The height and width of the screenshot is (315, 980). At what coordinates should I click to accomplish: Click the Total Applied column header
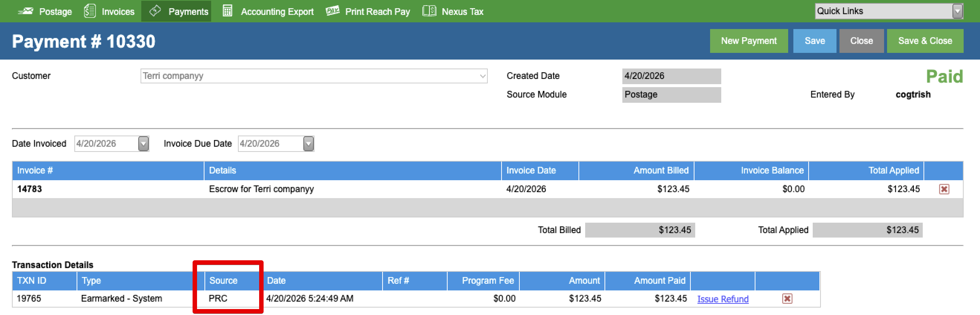tap(866, 171)
